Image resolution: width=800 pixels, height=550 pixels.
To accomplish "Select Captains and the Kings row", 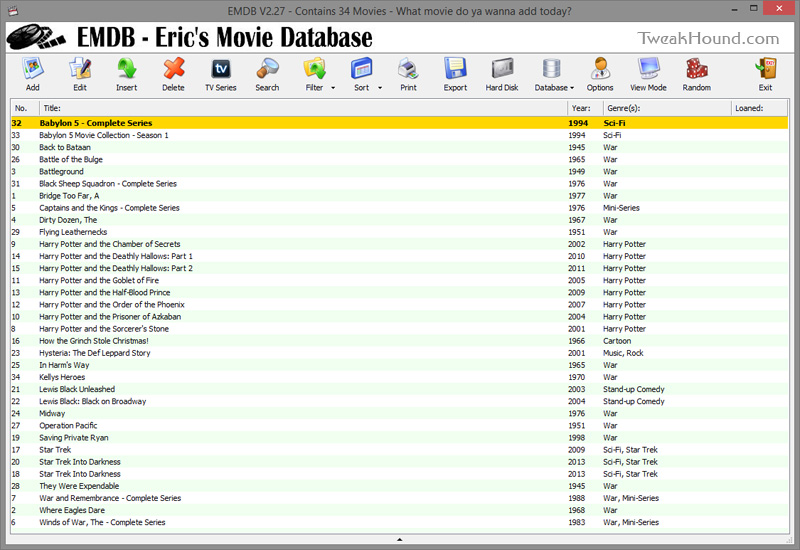I will (399, 208).
